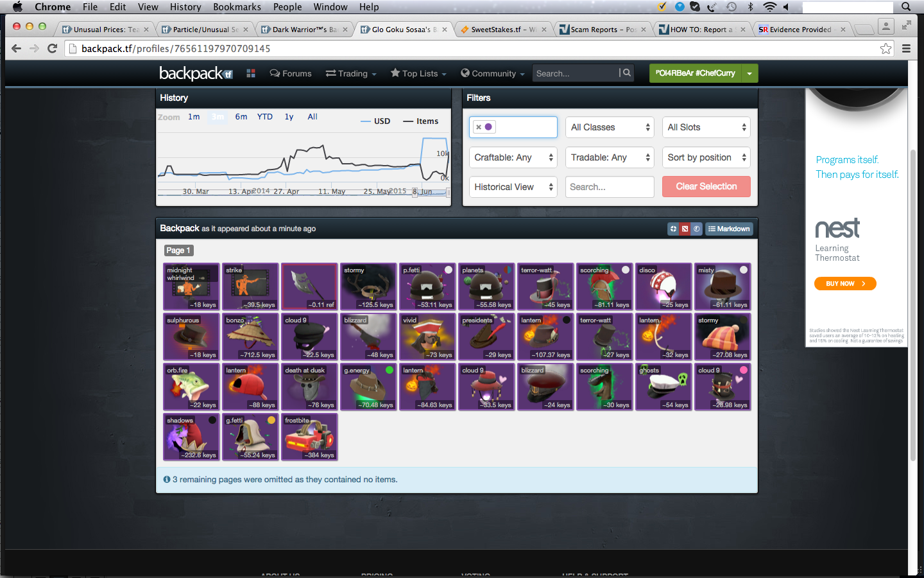This screenshot has height=578, width=924.
Task: Expand the All Classes dropdown
Action: coord(610,127)
